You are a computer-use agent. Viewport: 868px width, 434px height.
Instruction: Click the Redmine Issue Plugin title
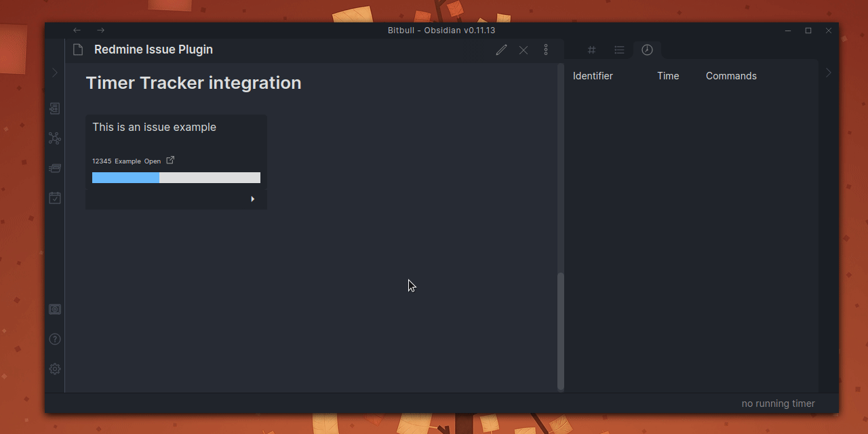(x=153, y=50)
